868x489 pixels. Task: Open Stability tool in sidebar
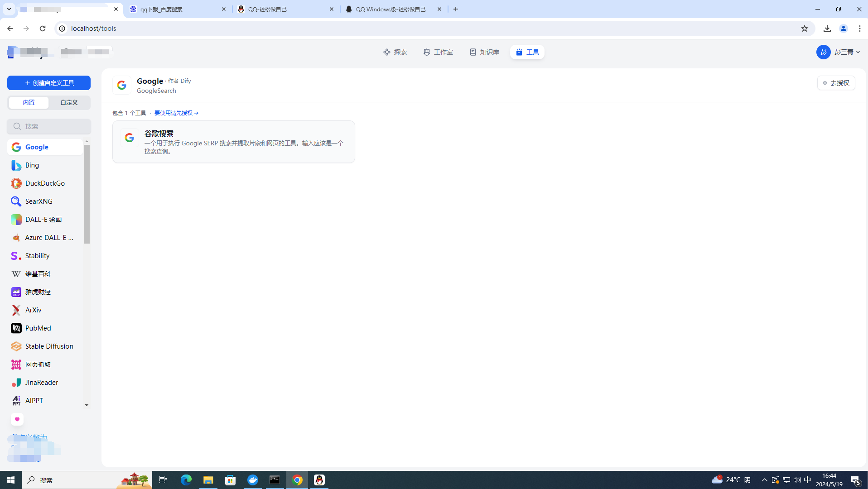(x=45, y=256)
